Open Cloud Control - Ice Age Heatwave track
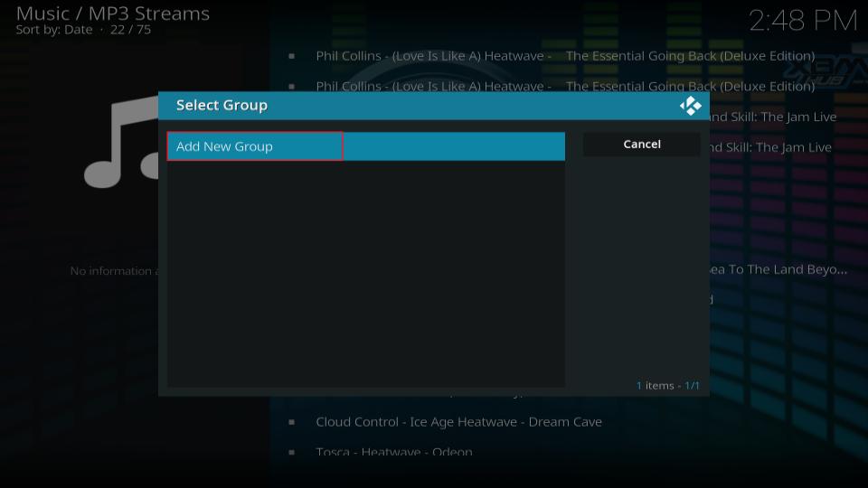Viewport: 868px width, 488px height. [458, 422]
